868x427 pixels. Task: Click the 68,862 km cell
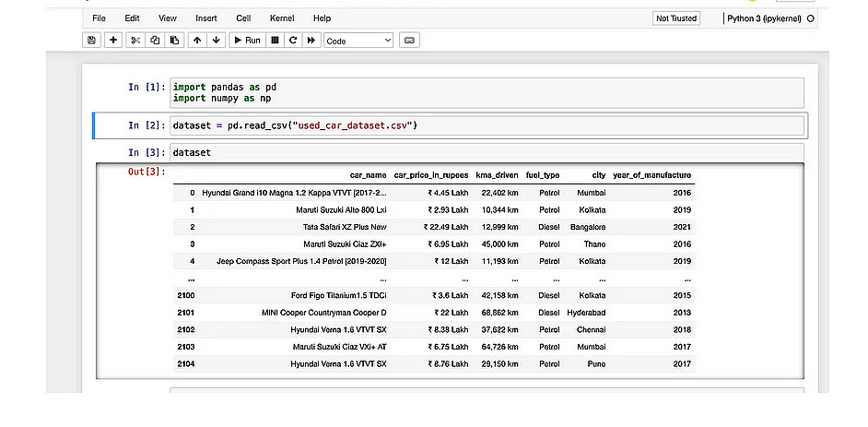tap(499, 313)
